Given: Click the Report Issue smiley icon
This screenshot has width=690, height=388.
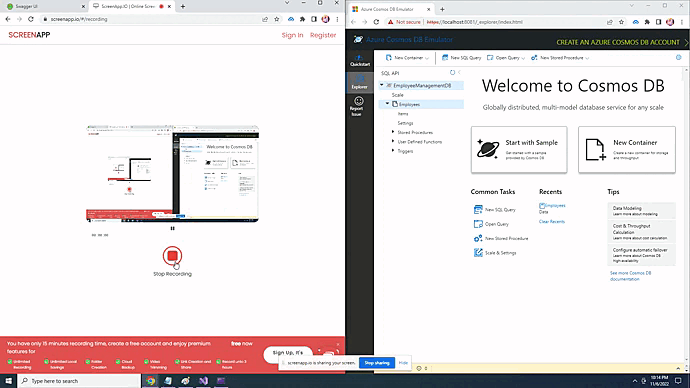Looking at the screenshot, I should tap(358, 101).
